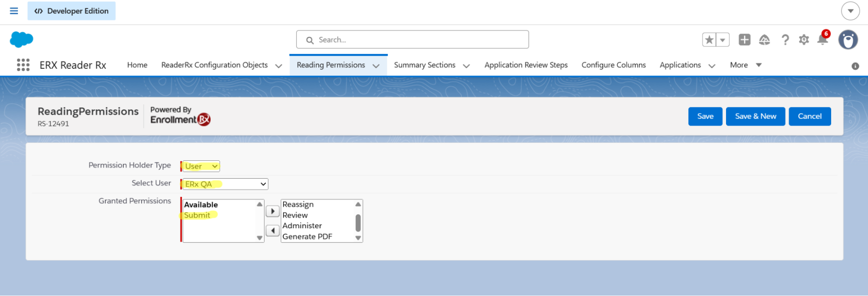868x296 pixels.
Task: View notifications bell icon
Action: (823, 39)
